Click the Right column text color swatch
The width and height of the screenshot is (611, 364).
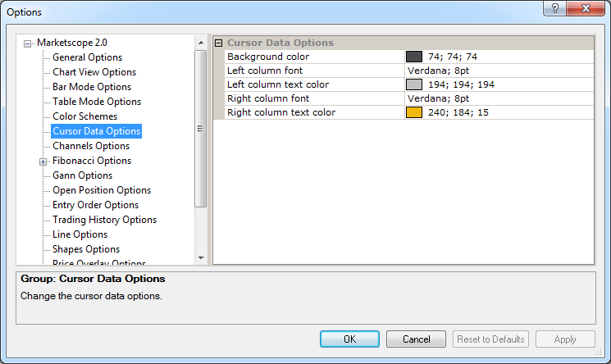414,112
